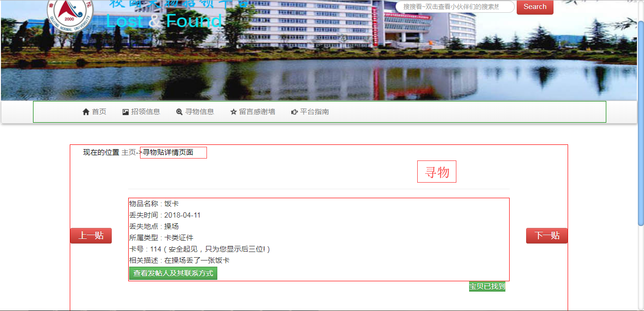Viewport: 644px width, 311px height.
Task: Click the house icon beside 首页
Action: tap(86, 112)
